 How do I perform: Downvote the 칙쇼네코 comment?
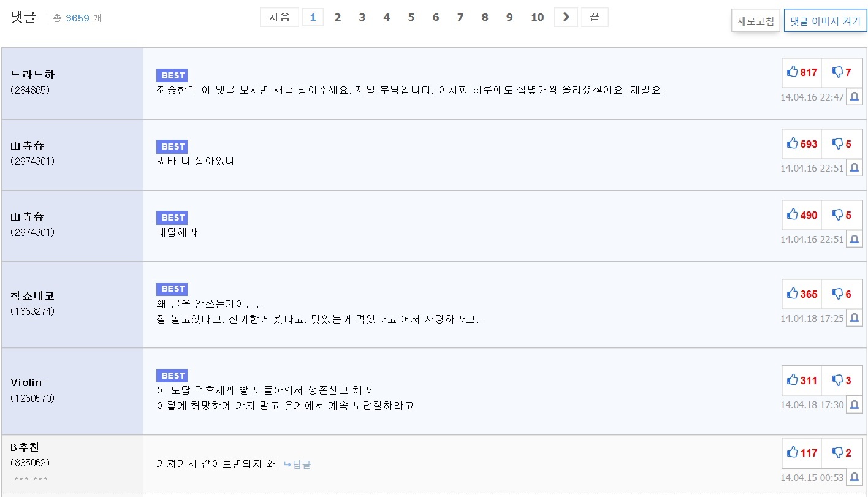[841, 294]
